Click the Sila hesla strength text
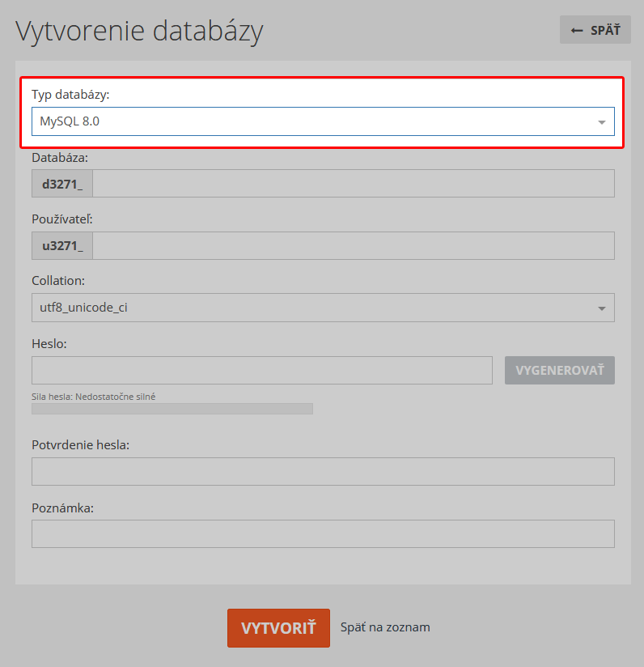Screen dimensions: 644x667 94,397
